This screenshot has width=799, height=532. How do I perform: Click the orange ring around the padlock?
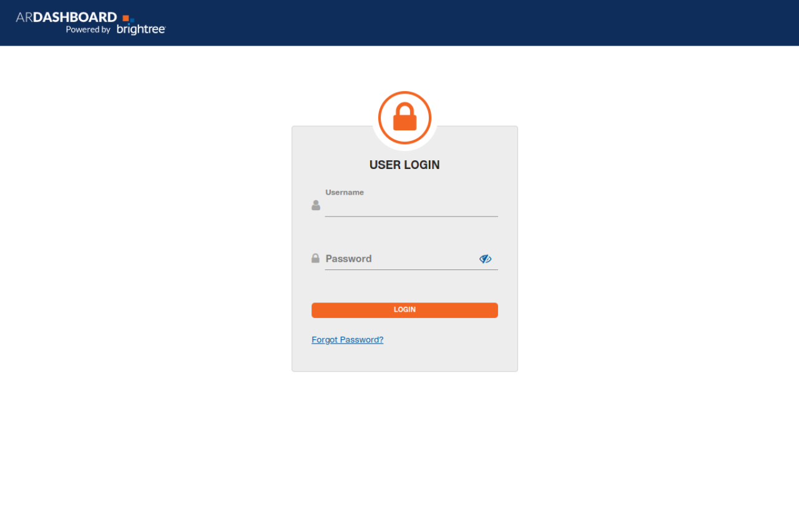pyautogui.click(x=404, y=93)
